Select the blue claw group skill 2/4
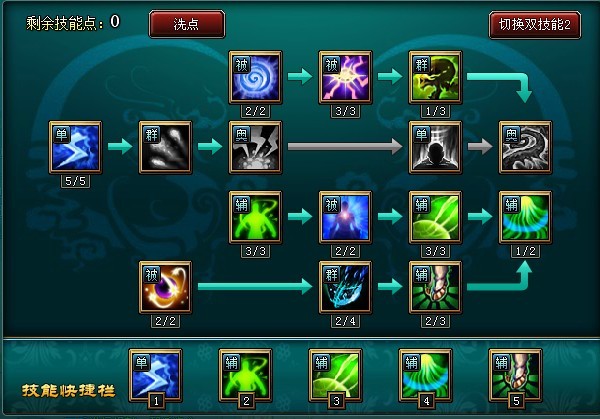The image size is (600, 419). (345, 287)
